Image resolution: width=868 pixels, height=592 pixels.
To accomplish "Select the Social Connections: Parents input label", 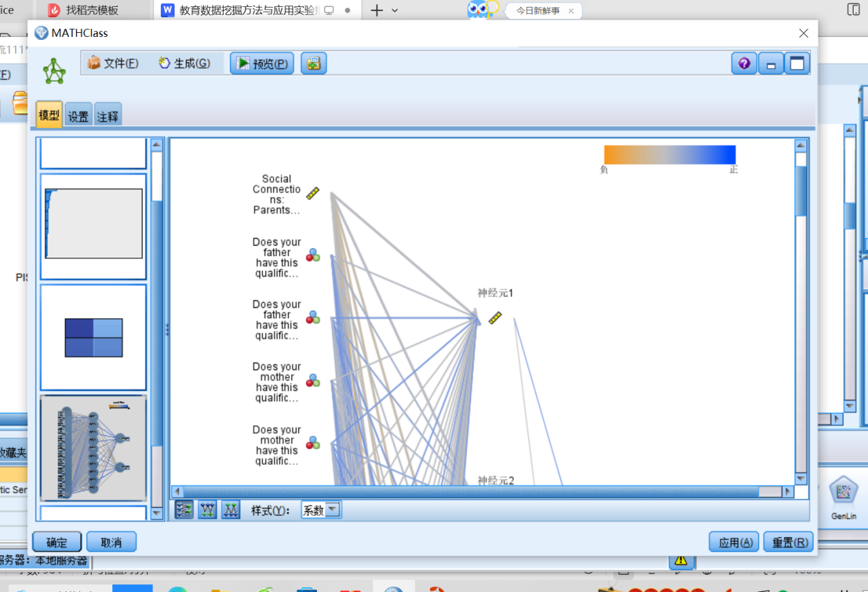I will 277,194.
